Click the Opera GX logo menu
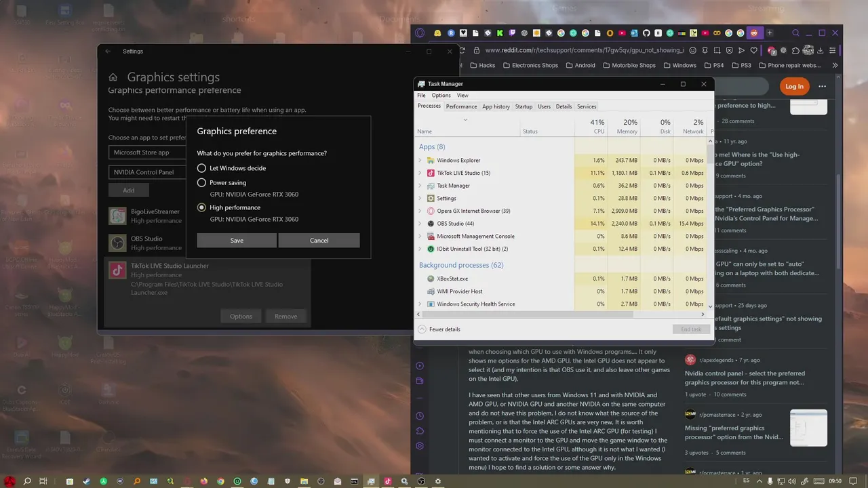The image size is (868, 488). pos(420,33)
